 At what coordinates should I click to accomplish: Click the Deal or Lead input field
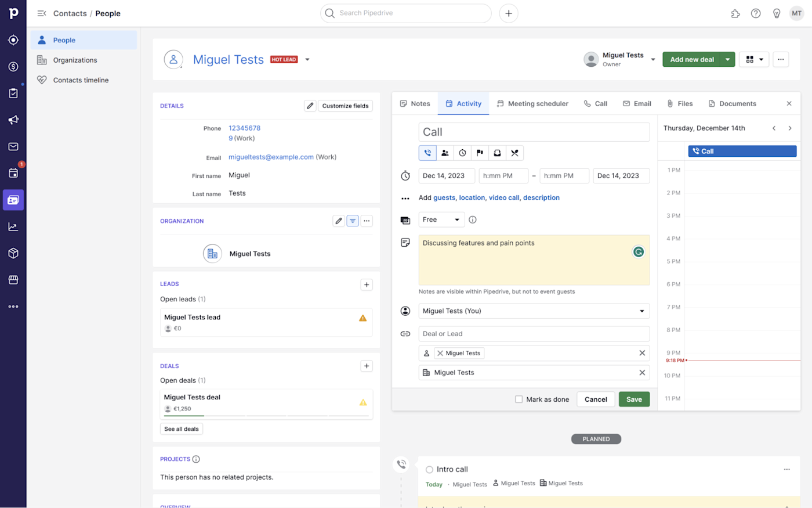[534, 334]
